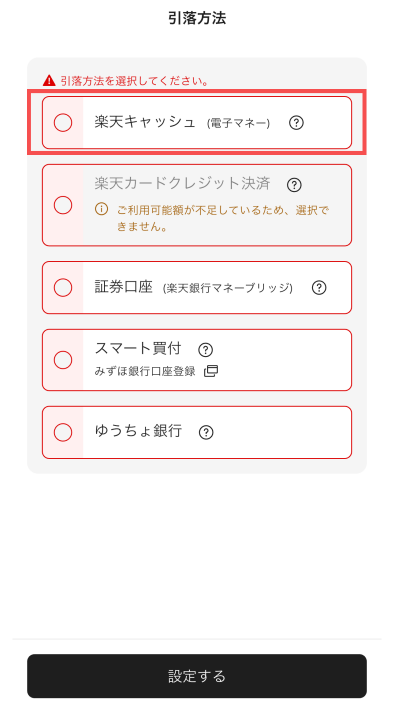Open help icon beside 楽天カードクレジット決済
Viewport: 395px width, 706px height.
[294, 185]
